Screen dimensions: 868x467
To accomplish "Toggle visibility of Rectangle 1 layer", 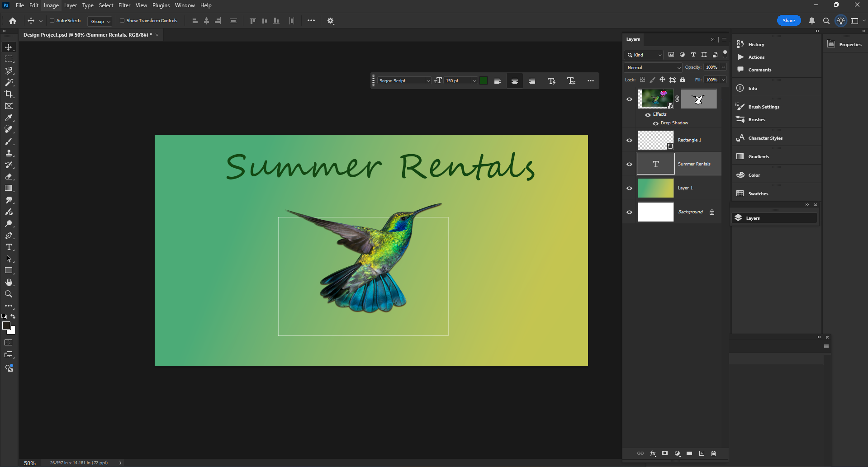I will pyautogui.click(x=629, y=140).
